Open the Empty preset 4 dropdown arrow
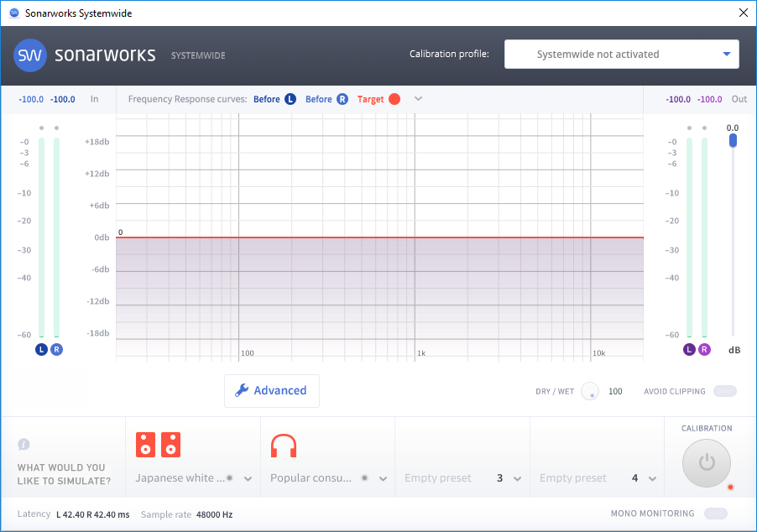 [652, 479]
